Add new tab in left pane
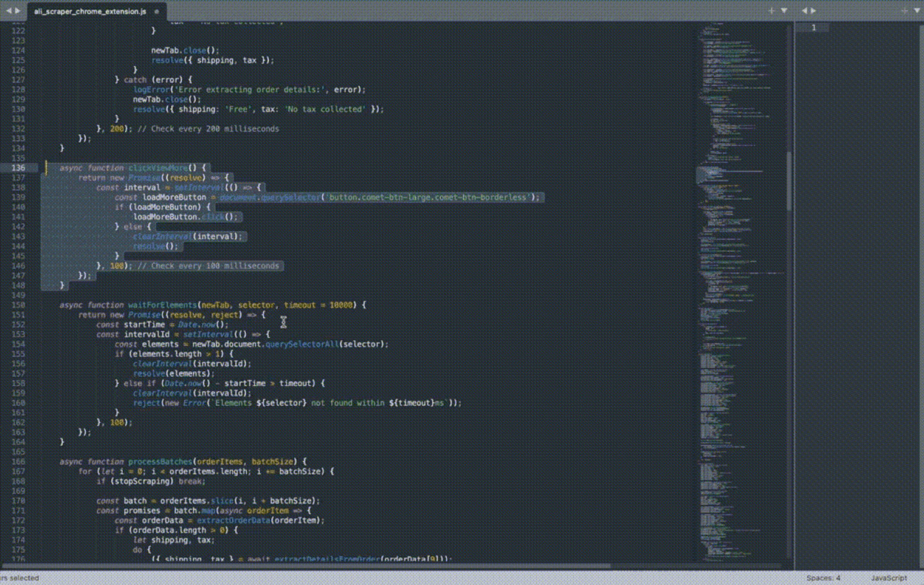This screenshot has width=924, height=585. [x=771, y=10]
